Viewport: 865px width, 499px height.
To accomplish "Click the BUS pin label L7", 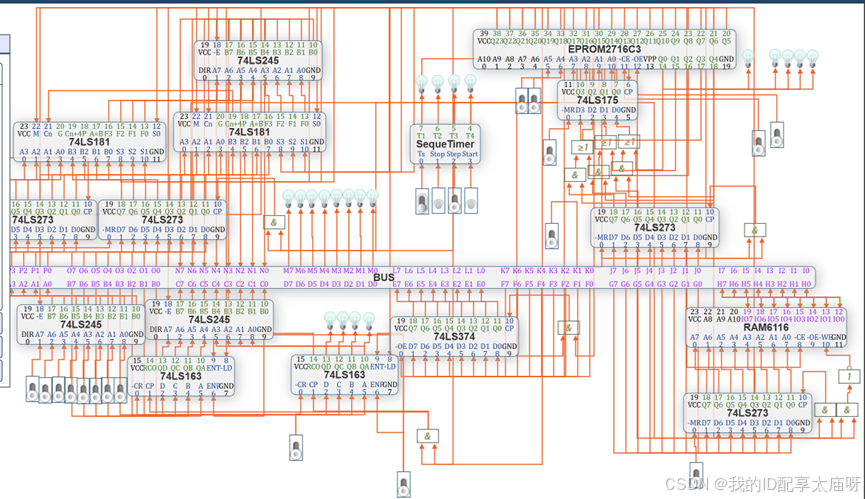I will 397,271.
